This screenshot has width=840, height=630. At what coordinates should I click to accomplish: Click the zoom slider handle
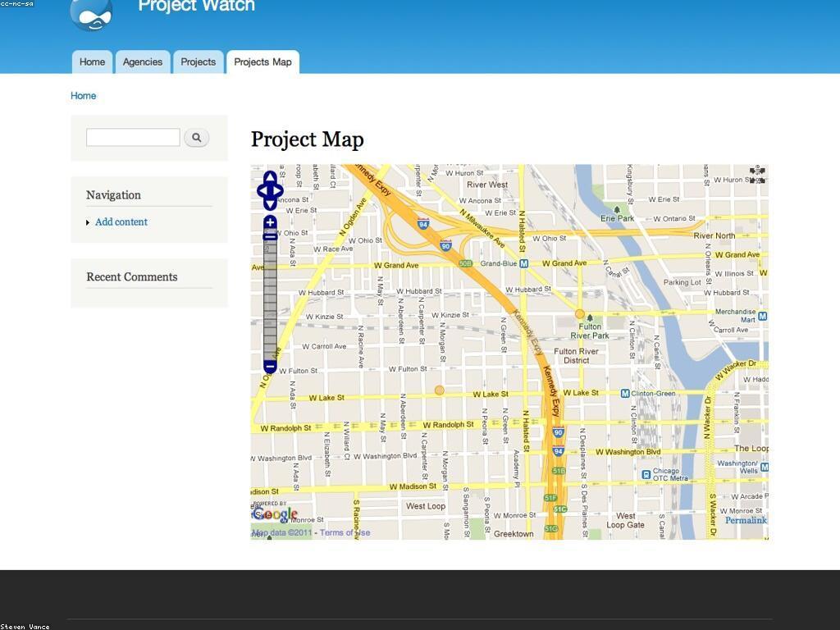click(x=270, y=236)
